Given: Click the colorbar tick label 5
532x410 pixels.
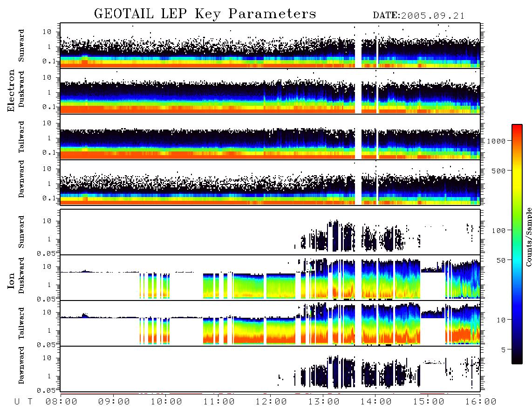Looking at the screenshot, I should (x=504, y=349).
